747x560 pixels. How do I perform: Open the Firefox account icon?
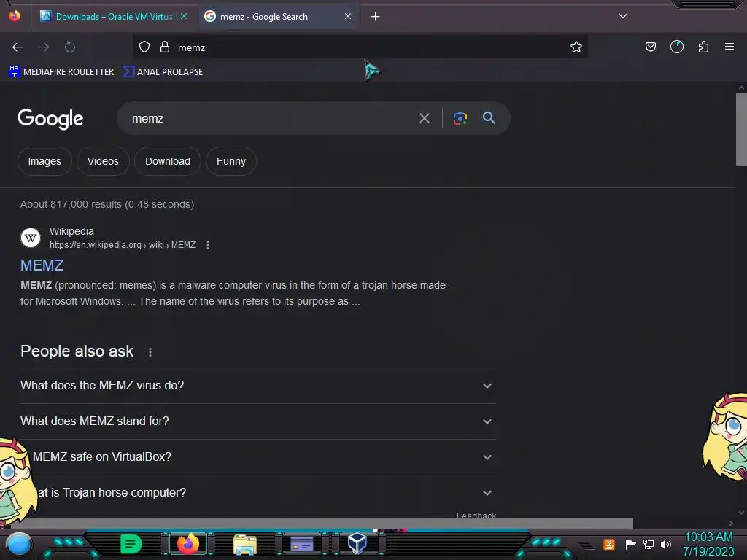(676, 47)
